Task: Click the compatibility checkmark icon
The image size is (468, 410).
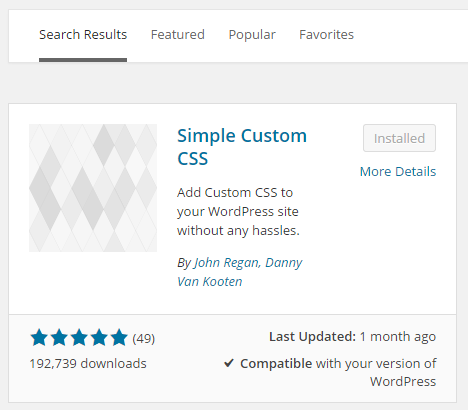Action: click(229, 363)
